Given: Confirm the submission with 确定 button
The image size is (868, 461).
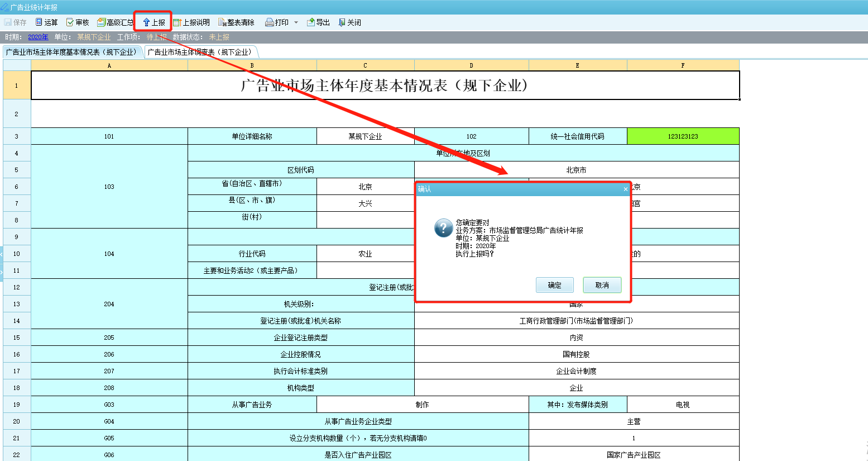Looking at the screenshot, I should click(x=554, y=285).
